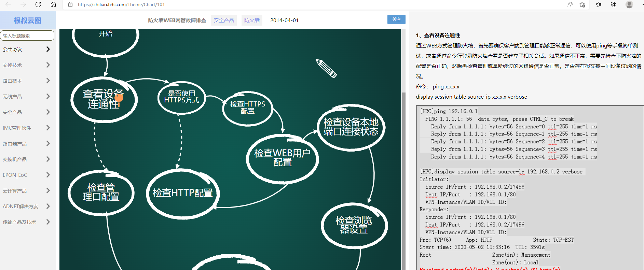Expand the iMC管理软件 chevron
The height and width of the screenshot is (270, 644).
click(48, 128)
